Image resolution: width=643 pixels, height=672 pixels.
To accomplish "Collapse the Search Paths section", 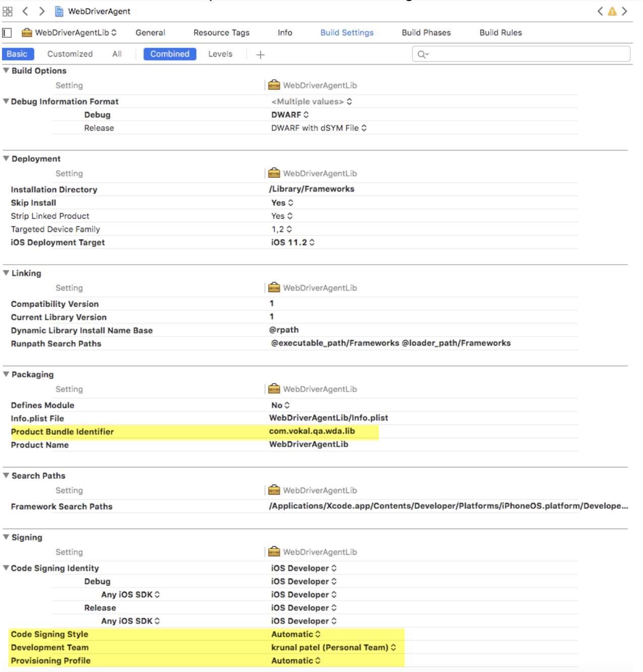I will click(6, 475).
